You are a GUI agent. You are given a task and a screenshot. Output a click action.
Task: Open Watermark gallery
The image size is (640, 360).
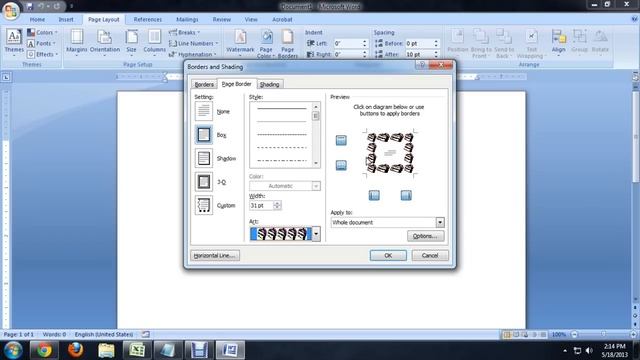(240, 42)
